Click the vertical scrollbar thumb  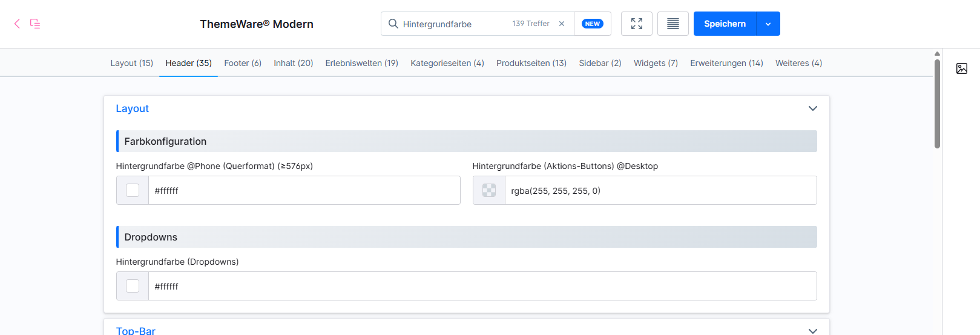937,103
